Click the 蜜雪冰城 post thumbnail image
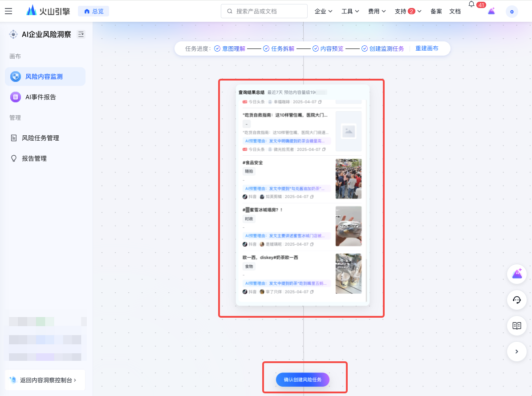 348,226
